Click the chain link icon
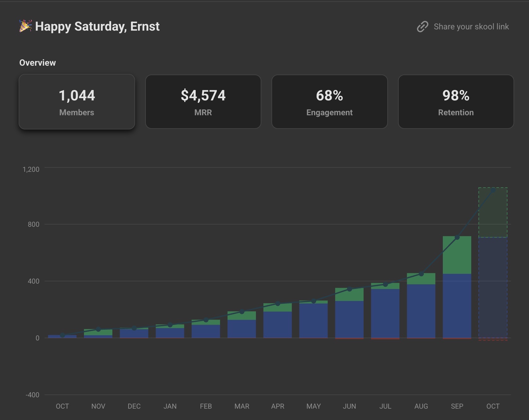The height and width of the screenshot is (420, 529). pos(422,27)
